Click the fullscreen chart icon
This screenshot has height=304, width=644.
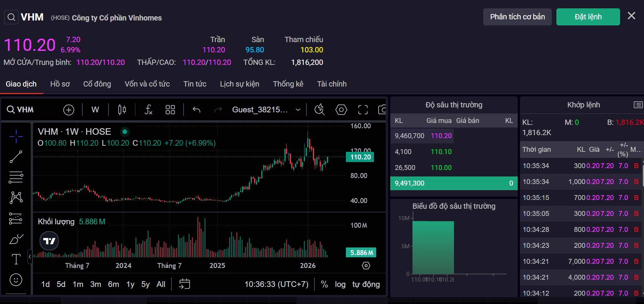coord(363,110)
